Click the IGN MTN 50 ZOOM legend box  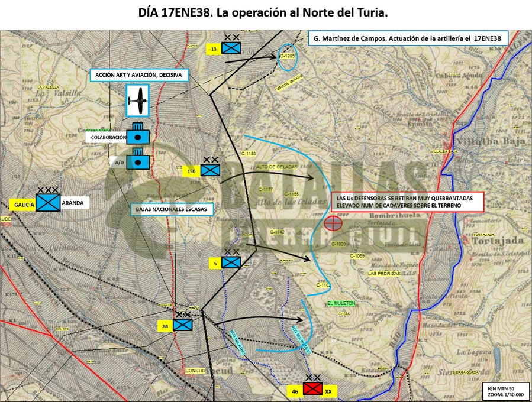(505, 391)
